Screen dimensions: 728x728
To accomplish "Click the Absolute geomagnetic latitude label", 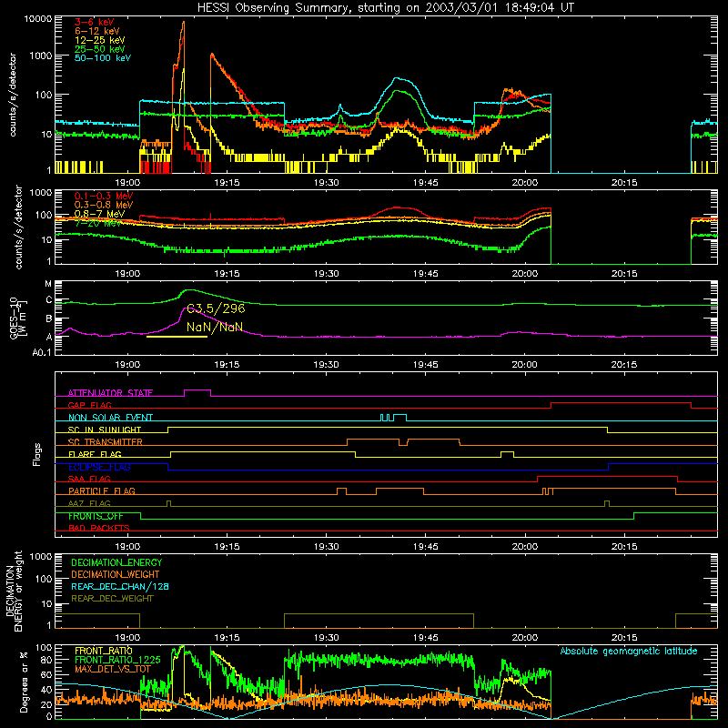I will pos(629,652).
